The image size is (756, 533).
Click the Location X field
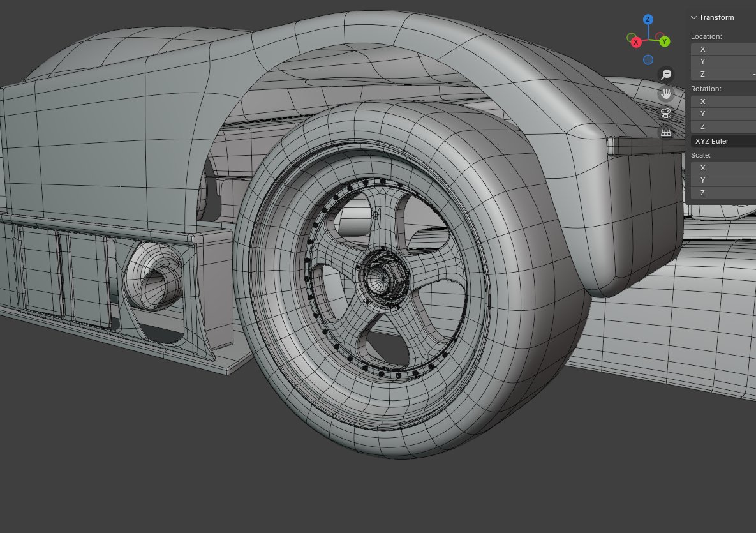(x=723, y=49)
